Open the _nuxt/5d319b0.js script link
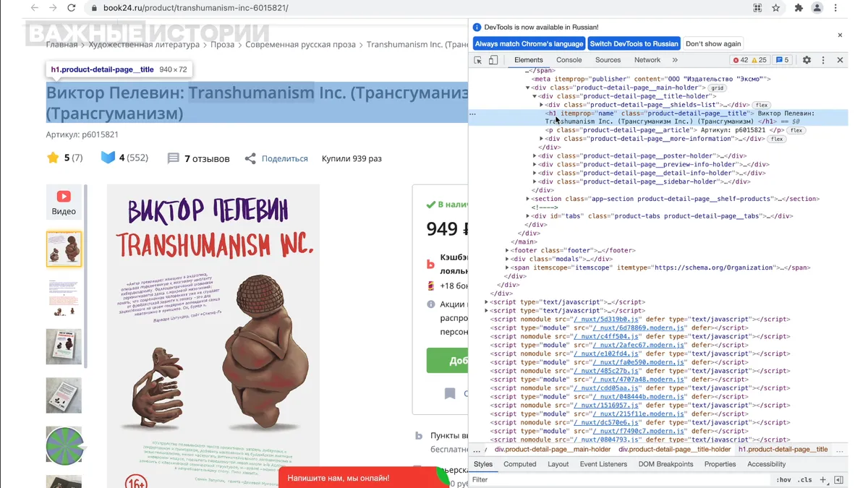The image size is (868, 488). (x=606, y=319)
